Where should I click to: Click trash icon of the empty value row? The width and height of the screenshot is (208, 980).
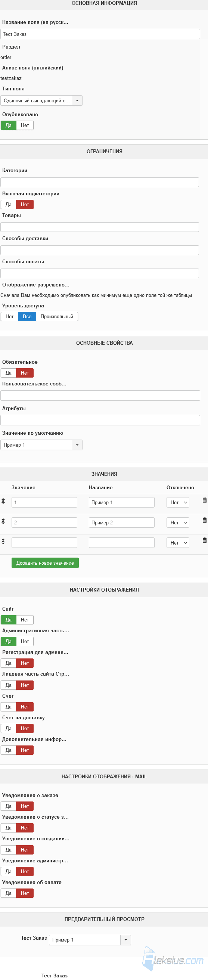point(205,540)
